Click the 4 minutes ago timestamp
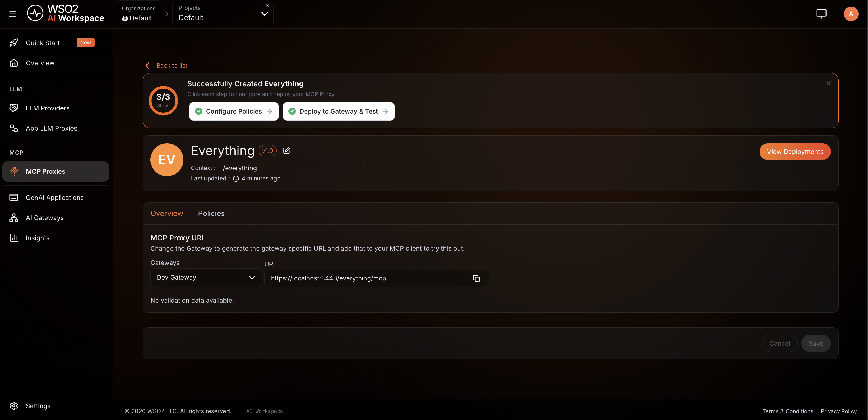This screenshot has width=868, height=420. [x=261, y=179]
